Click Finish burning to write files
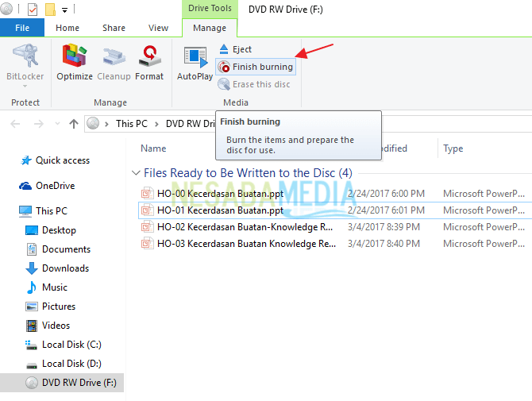The image size is (532, 401). (x=256, y=67)
